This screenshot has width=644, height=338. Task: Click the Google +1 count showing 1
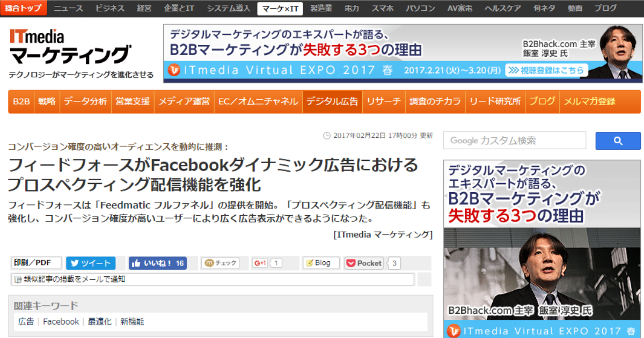276,263
